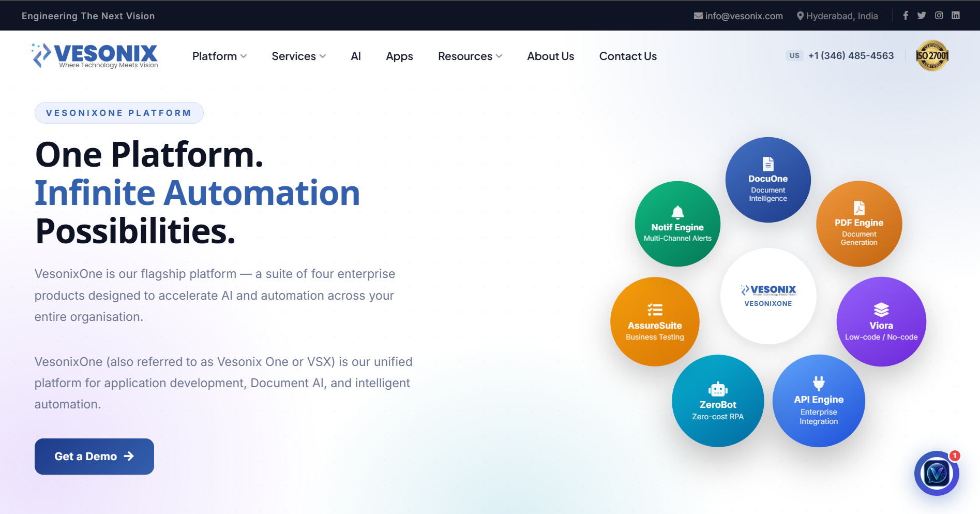This screenshot has width=980, height=514.
Task: Click the US country code badge
Action: pos(794,55)
